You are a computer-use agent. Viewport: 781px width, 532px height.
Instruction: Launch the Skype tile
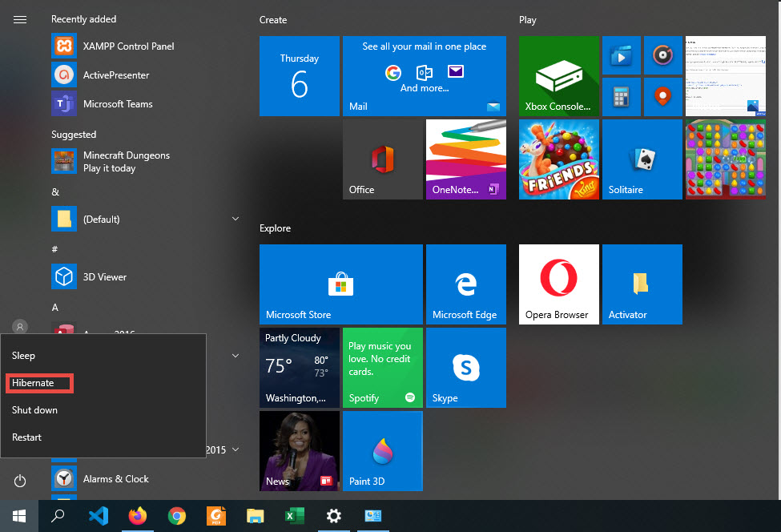point(465,368)
